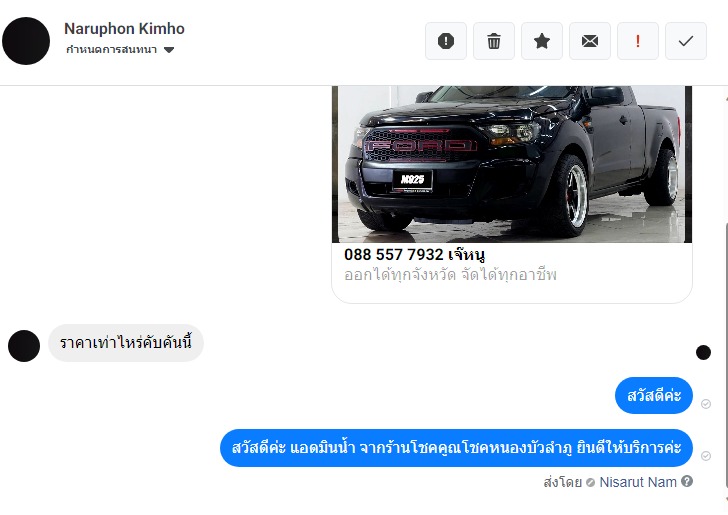Mark conversation done with checkmark icon
This screenshot has height=515, width=728.
pos(686,41)
